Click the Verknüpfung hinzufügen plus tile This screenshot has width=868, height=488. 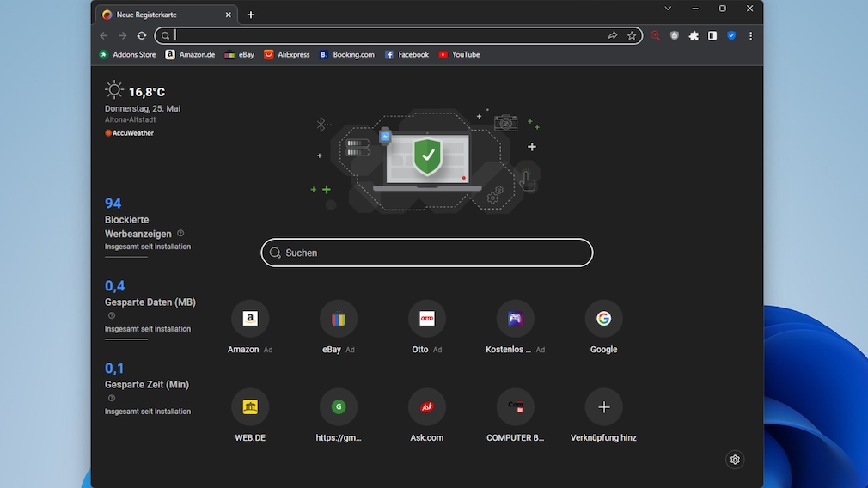click(603, 407)
